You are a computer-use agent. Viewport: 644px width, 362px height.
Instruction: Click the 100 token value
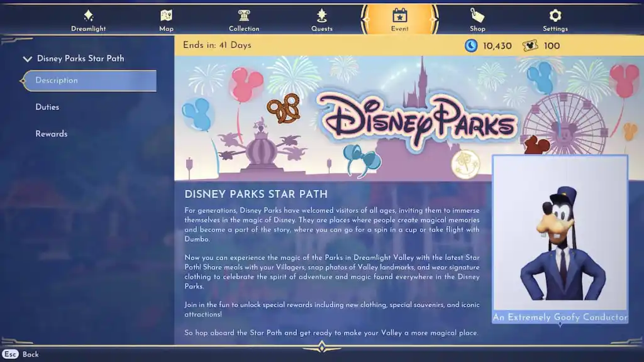coord(552,46)
